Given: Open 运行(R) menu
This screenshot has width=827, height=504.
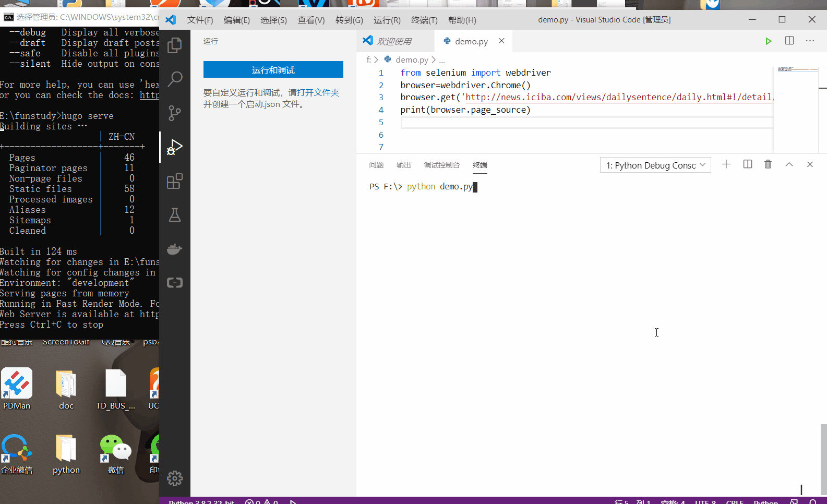Looking at the screenshot, I should 387,20.
